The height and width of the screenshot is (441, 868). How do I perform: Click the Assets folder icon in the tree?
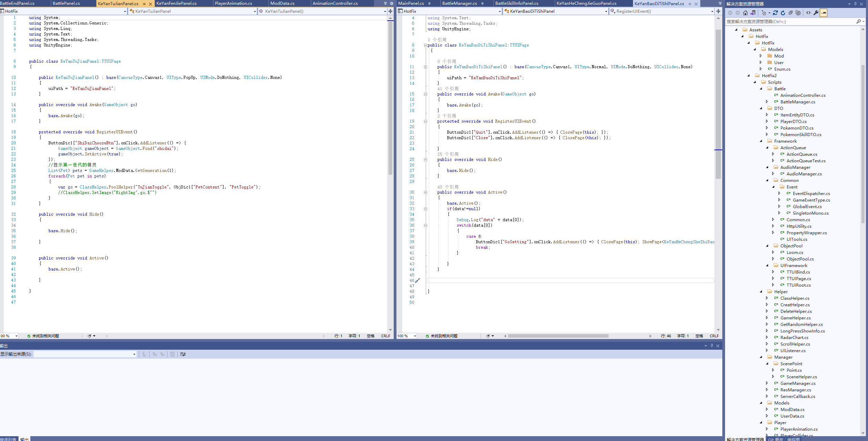point(745,30)
